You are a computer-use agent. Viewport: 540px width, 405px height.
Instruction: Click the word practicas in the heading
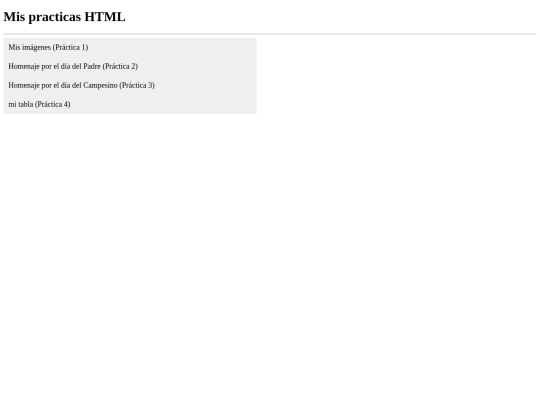55,17
